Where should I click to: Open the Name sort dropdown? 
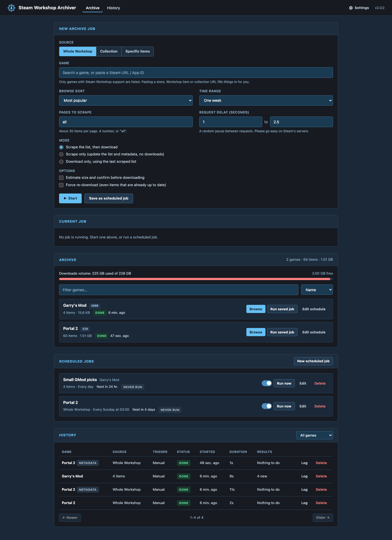coord(317,290)
